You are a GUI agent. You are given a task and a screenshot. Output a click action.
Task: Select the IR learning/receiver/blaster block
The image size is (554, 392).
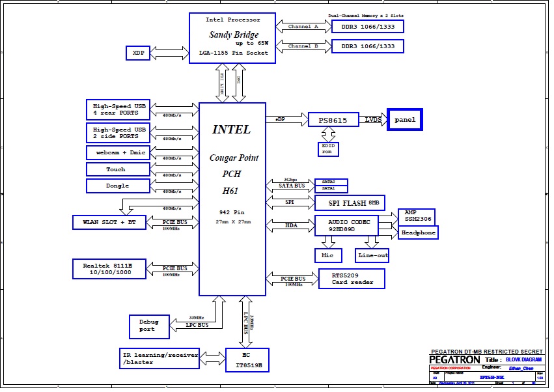click(159, 358)
